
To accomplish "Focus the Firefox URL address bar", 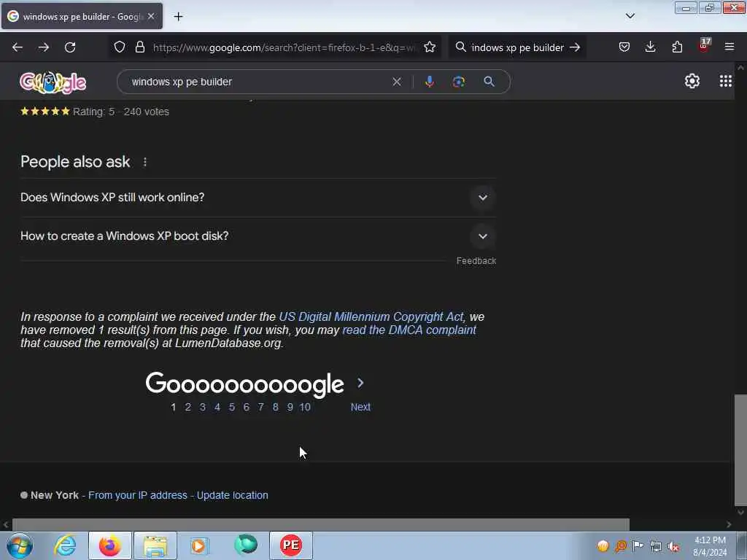I will 284,47.
